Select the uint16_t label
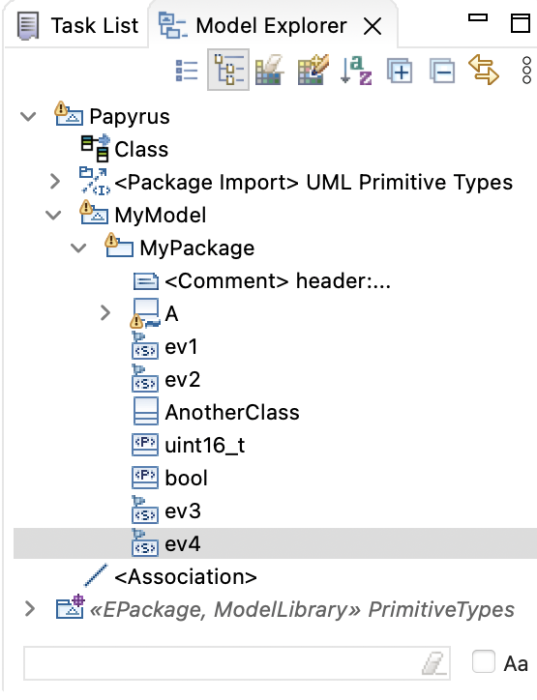Image resolution: width=537 pixels, height=700 pixels. (x=205, y=446)
